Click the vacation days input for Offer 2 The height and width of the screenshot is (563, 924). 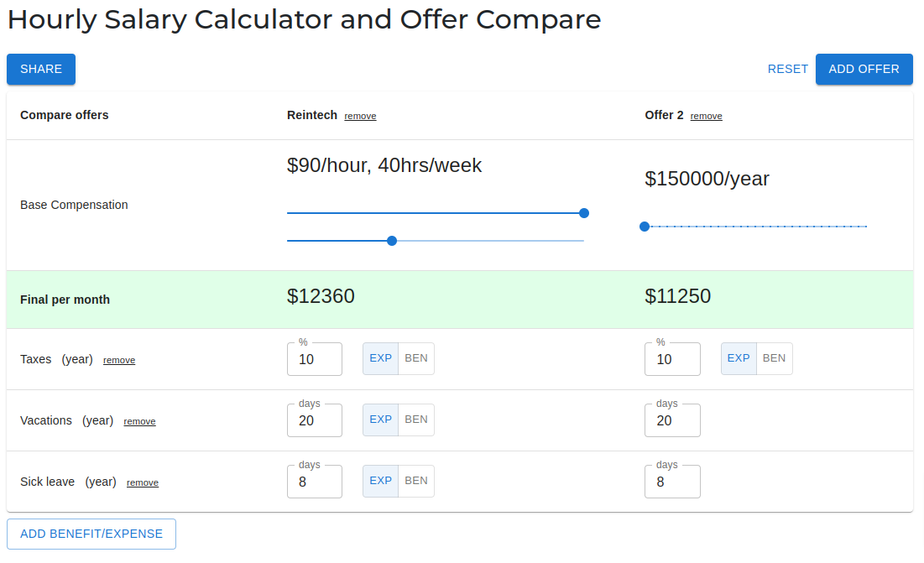tap(672, 420)
